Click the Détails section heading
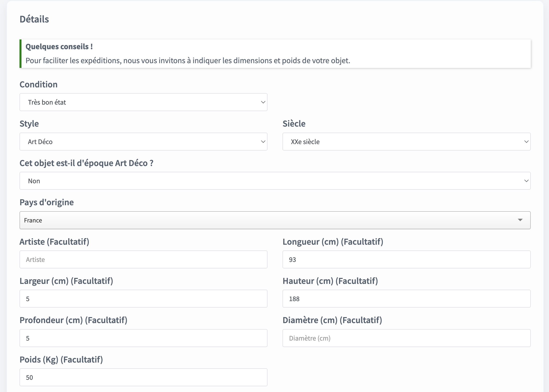 pos(34,19)
